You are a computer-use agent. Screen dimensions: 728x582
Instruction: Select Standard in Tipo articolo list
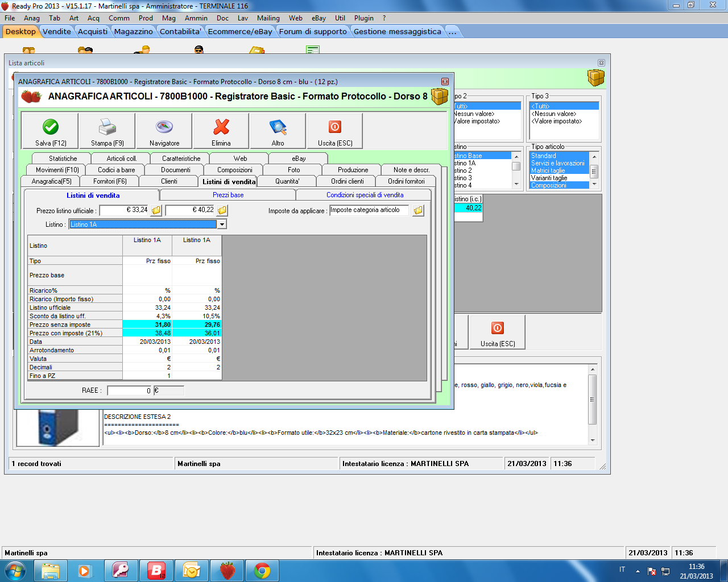pyautogui.click(x=559, y=156)
